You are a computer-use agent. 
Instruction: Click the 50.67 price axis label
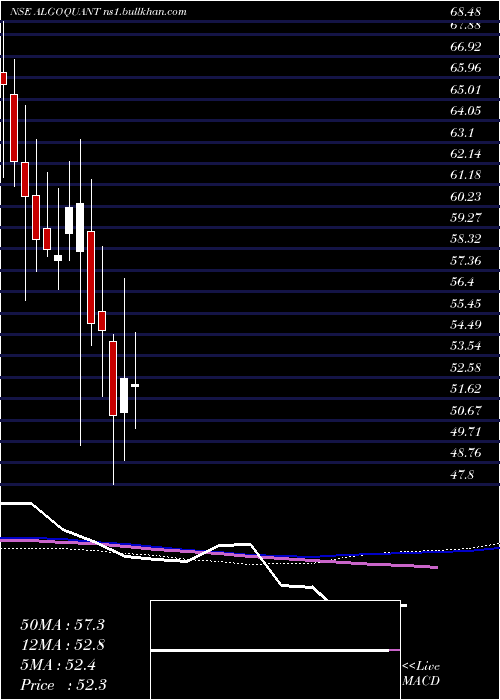(x=466, y=410)
